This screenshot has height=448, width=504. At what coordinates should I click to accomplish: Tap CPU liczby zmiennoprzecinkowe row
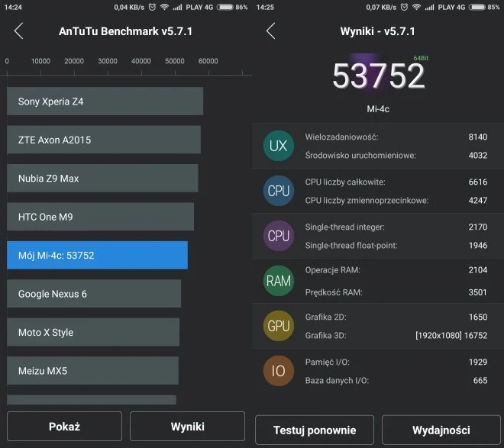[396, 201]
